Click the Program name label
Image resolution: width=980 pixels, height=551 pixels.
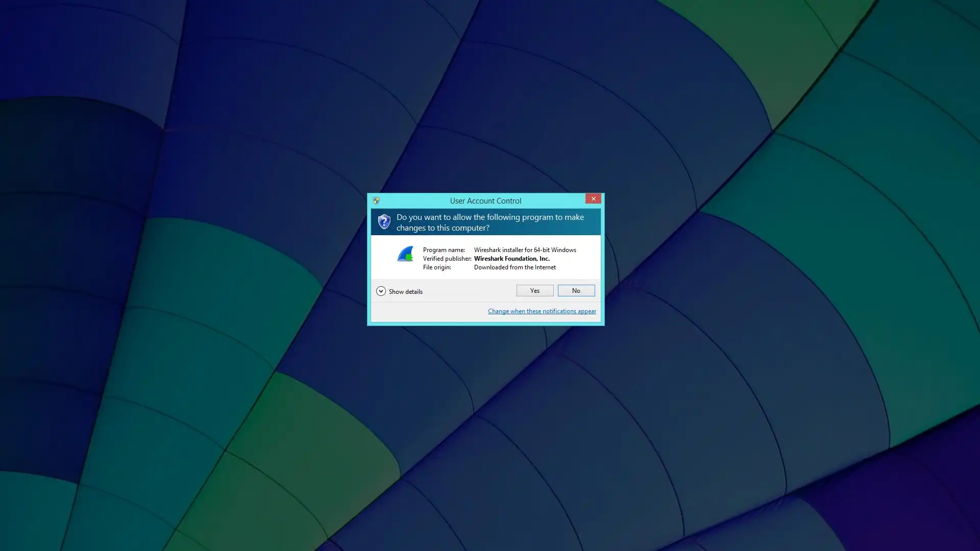pyautogui.click(x=444, y=250)
